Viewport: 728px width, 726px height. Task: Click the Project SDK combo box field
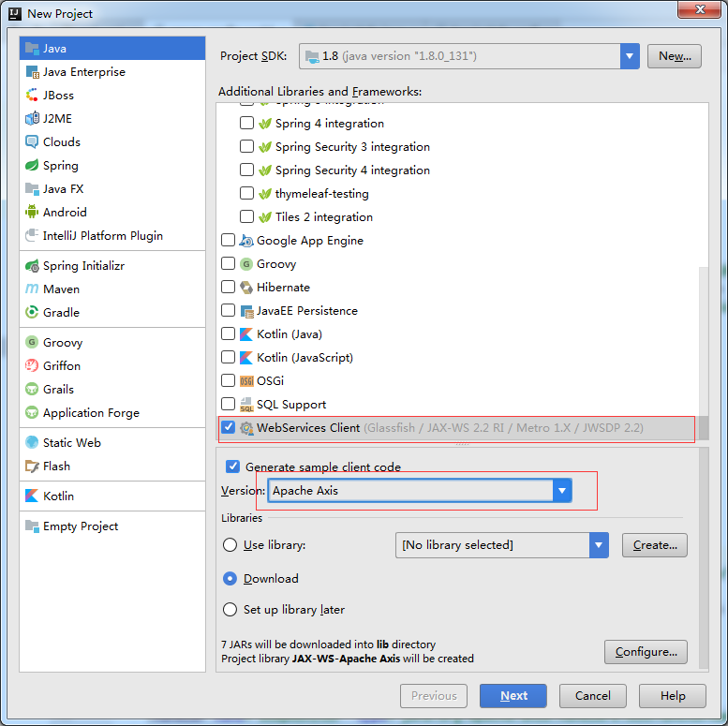468,56
